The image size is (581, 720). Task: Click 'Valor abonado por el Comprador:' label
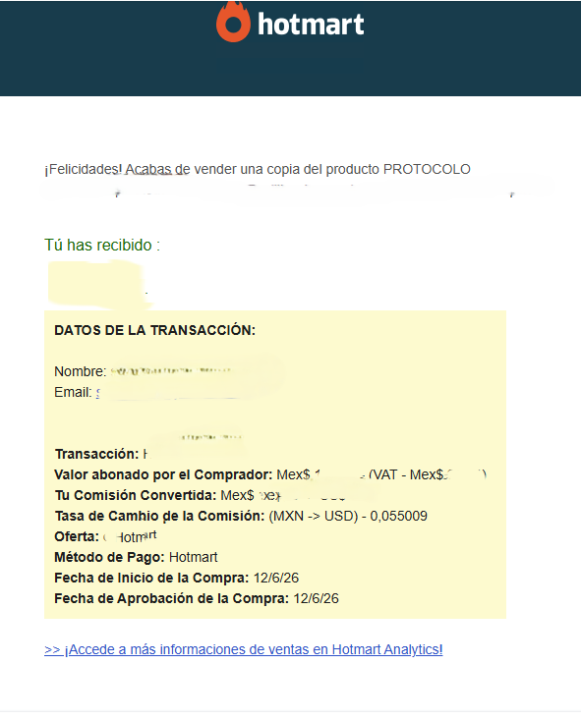click(164, 475)
